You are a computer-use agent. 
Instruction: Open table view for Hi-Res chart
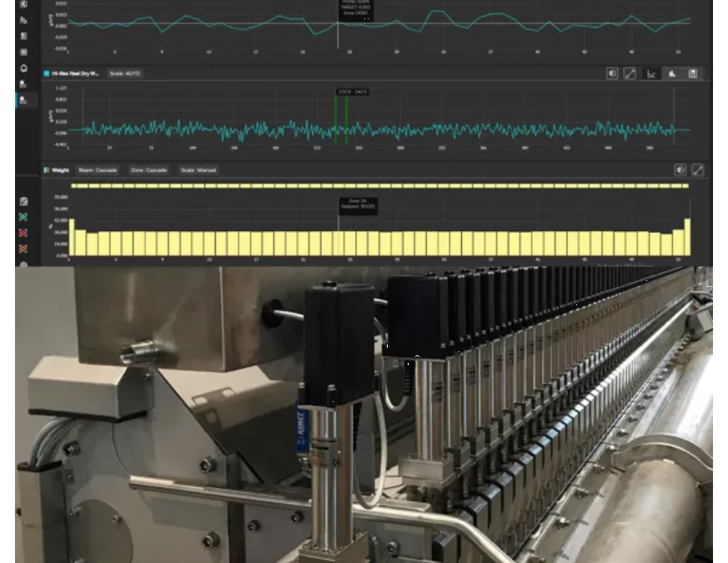coord(692,73)
